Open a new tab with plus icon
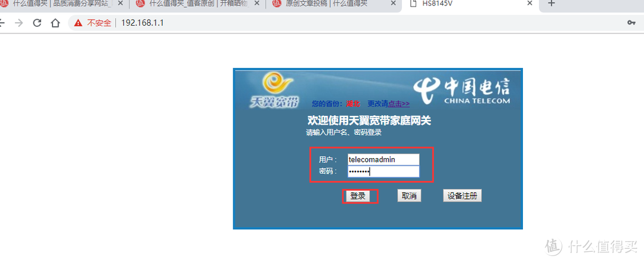 tap(552, 4)
